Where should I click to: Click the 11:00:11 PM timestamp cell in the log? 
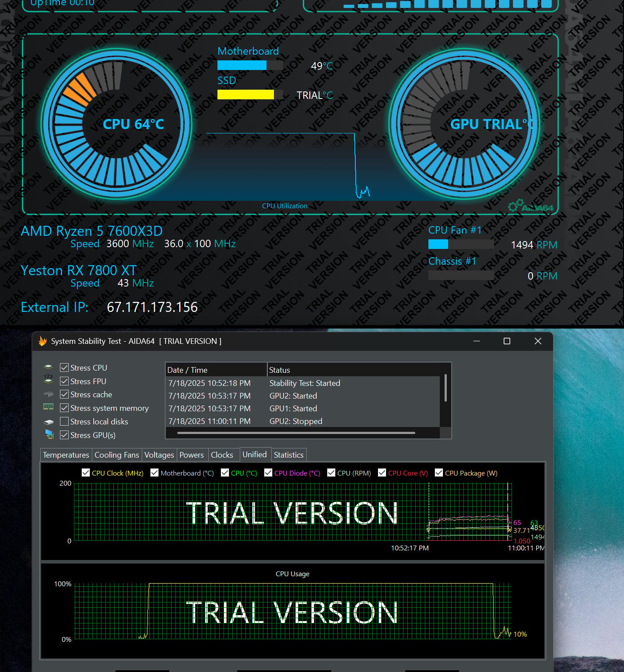(x=210, y=421)
